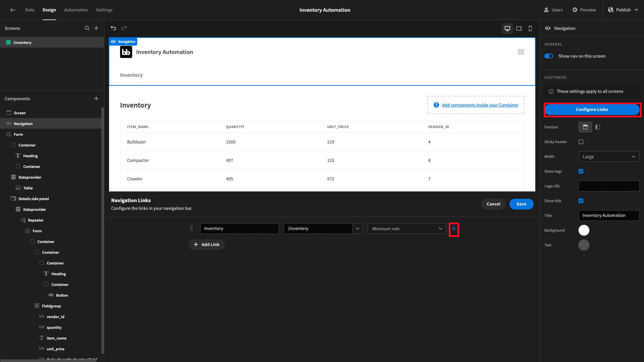Save the navigation links
The height and width of the screenshot is (362, 644).
521,204
